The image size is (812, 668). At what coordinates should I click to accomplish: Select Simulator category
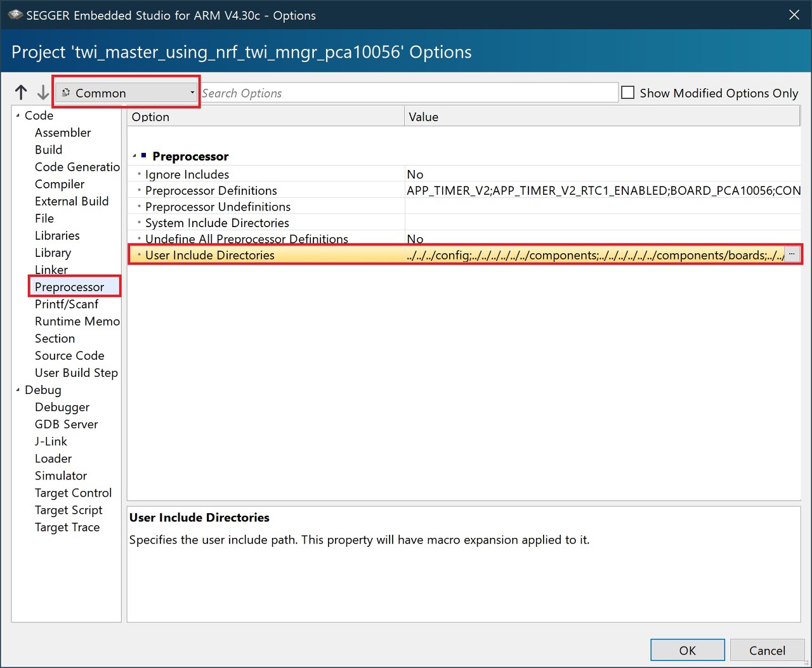point(61,475)
